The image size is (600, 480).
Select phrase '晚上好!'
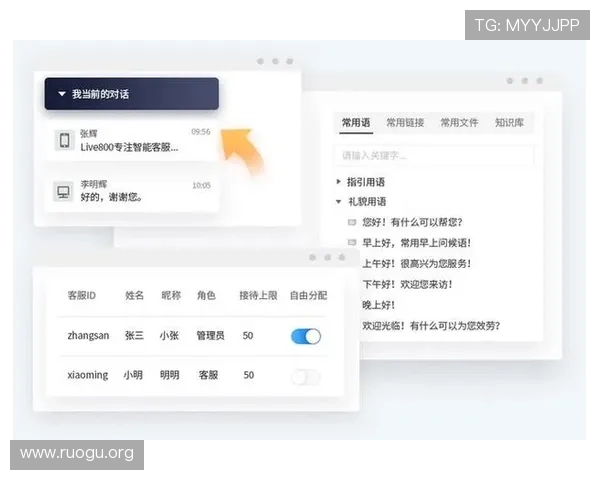click(378, 305)
